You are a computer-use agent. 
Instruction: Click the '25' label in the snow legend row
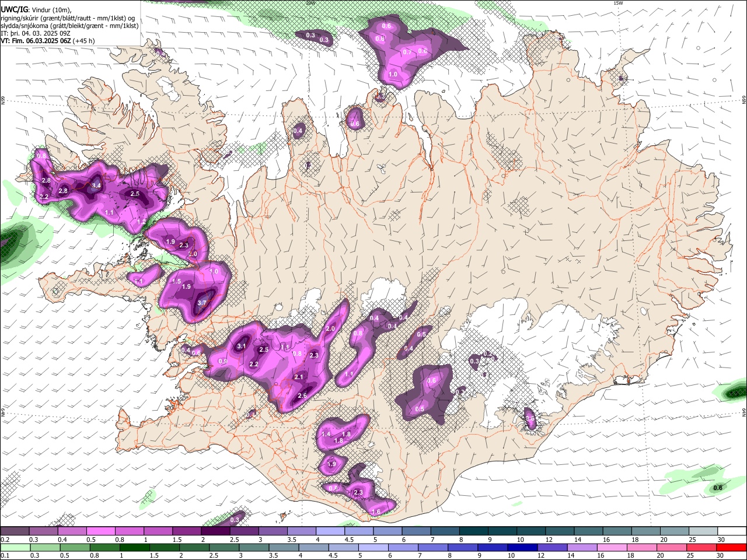point(692,539)
